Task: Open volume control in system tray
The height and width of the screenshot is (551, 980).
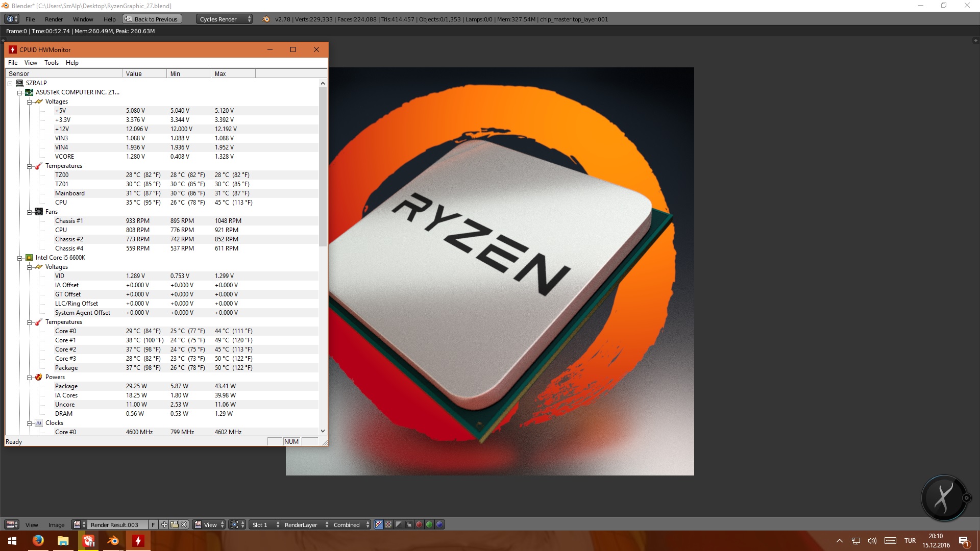Action: tap(872, 540)
